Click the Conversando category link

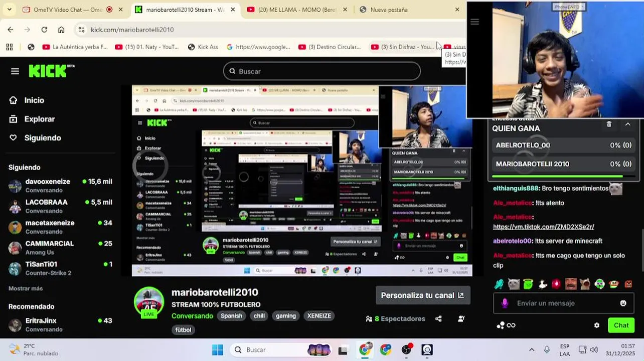[192, 316]
